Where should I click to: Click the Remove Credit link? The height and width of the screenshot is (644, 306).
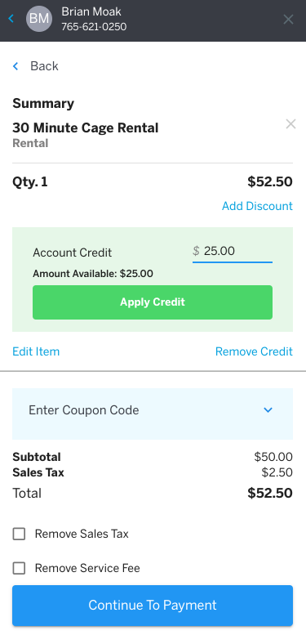point(254,351)
